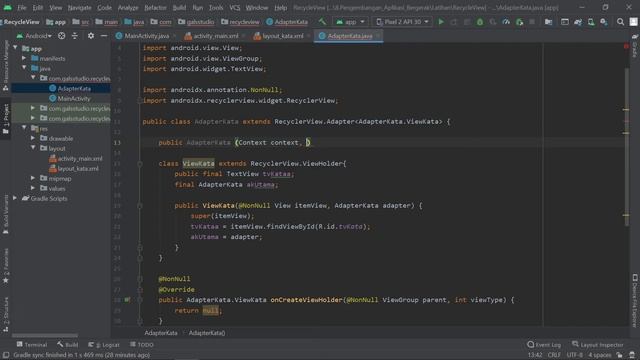Click Sync Project with Gradle Files icon
Viewport: 640px width, 360px height.
click(578, 22)
